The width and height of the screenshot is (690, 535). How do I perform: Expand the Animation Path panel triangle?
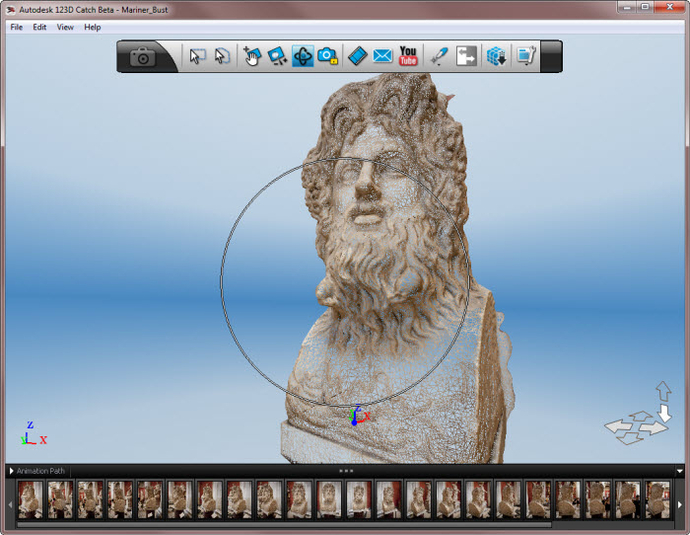pos(12,471)
